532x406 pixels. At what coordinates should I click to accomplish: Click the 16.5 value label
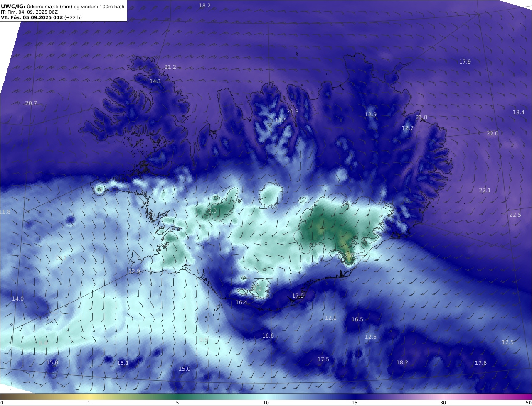pyautogui.click(x=357, y=320)
